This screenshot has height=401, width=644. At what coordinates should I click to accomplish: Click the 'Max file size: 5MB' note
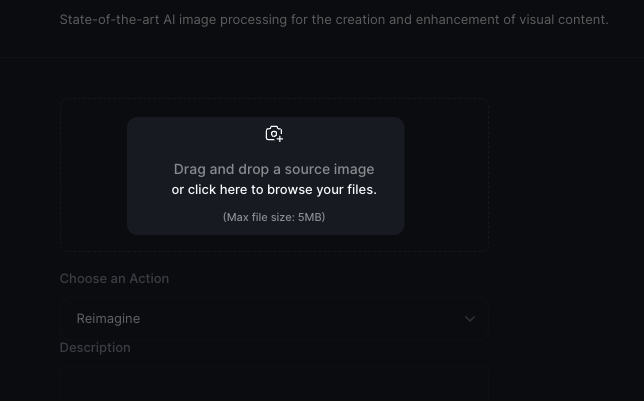coord(274,217)
